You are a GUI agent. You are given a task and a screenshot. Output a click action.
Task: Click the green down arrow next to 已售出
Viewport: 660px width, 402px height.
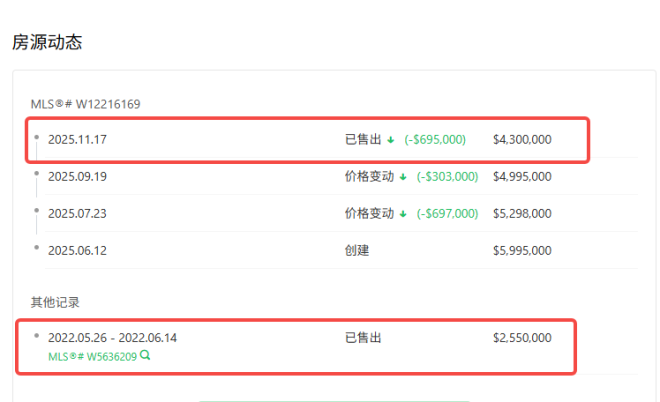(x=392, y=140)
